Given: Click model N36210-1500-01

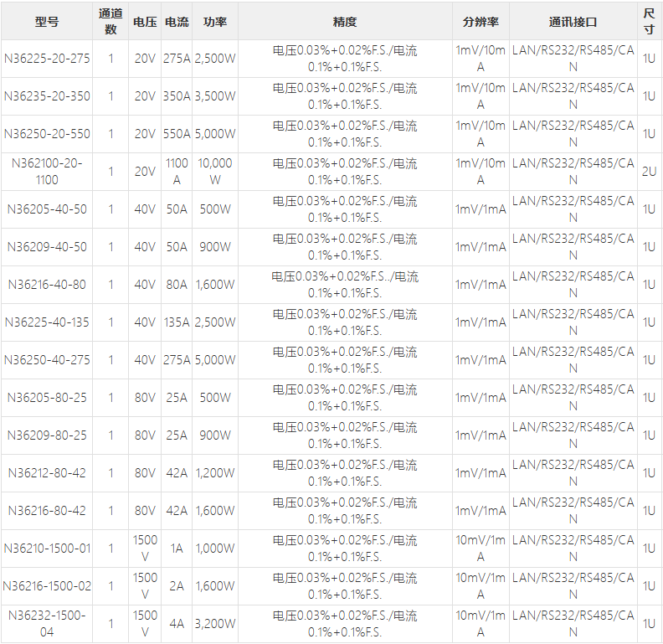Looking at the screenshot, I should click(47, 548).
